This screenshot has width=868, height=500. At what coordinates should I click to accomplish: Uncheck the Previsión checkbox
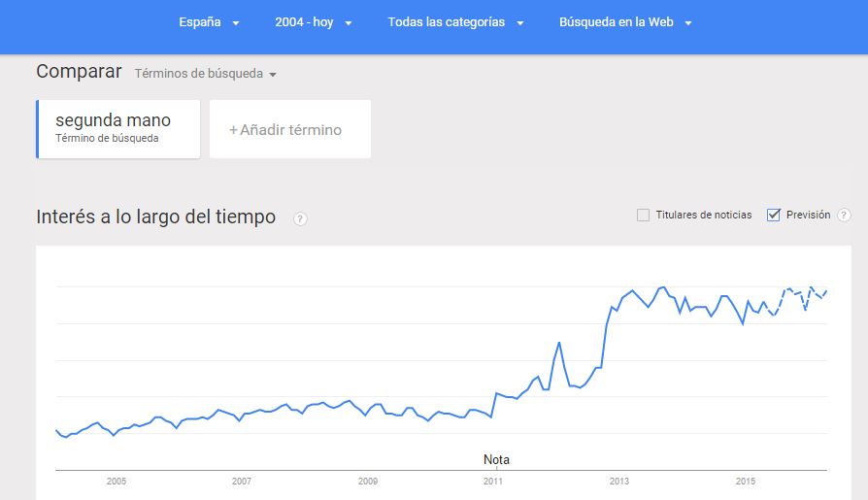tap(774, 215)
